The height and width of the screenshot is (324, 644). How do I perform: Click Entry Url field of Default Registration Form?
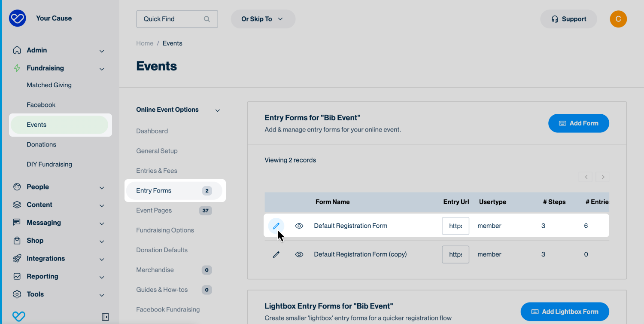tap(456, 226)
